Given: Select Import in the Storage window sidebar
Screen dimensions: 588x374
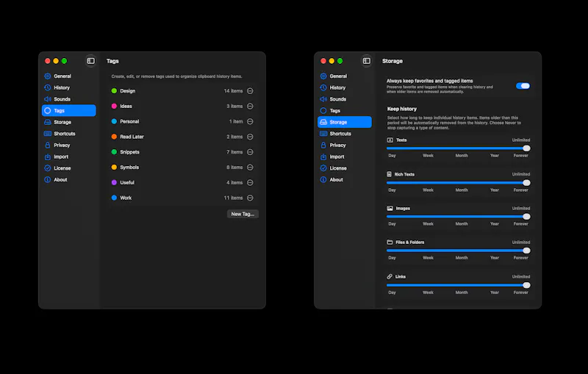Looking at the screenshot, I should tap(345, 157).
